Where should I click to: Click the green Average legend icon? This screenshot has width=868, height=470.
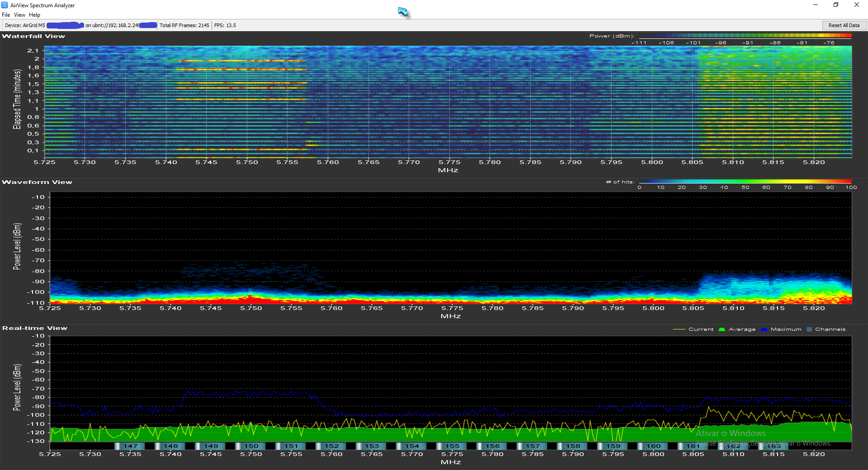pos(722,329)
